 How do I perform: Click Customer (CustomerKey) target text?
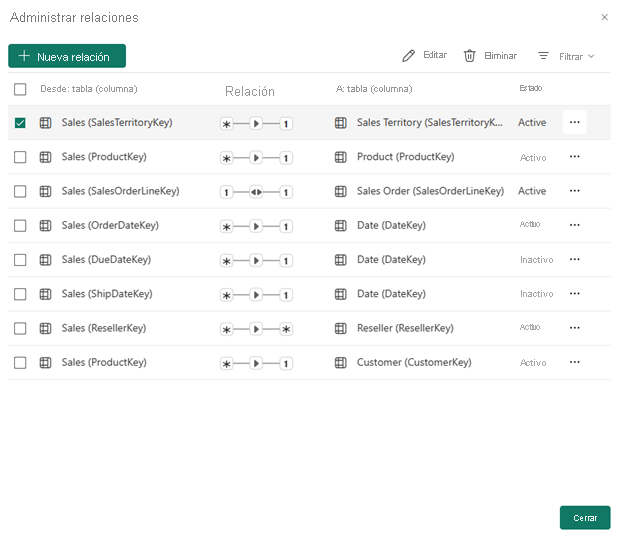click(x=414, y=362)
